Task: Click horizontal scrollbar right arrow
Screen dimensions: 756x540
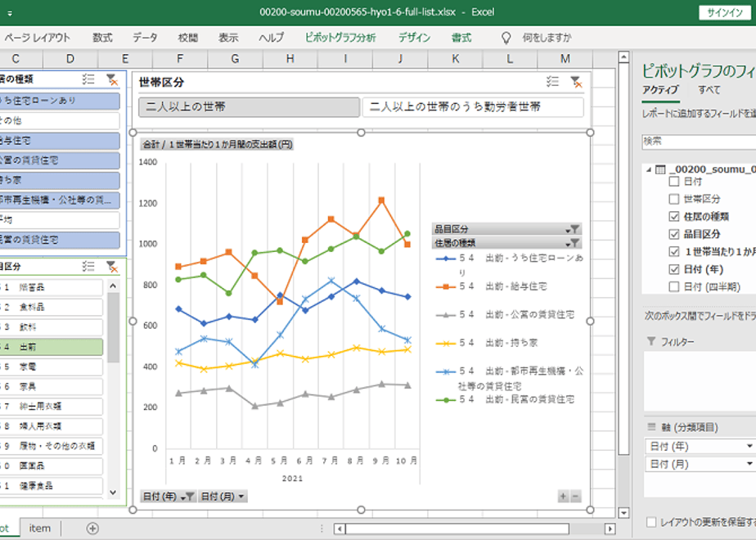Action: [x=610, y=529]
